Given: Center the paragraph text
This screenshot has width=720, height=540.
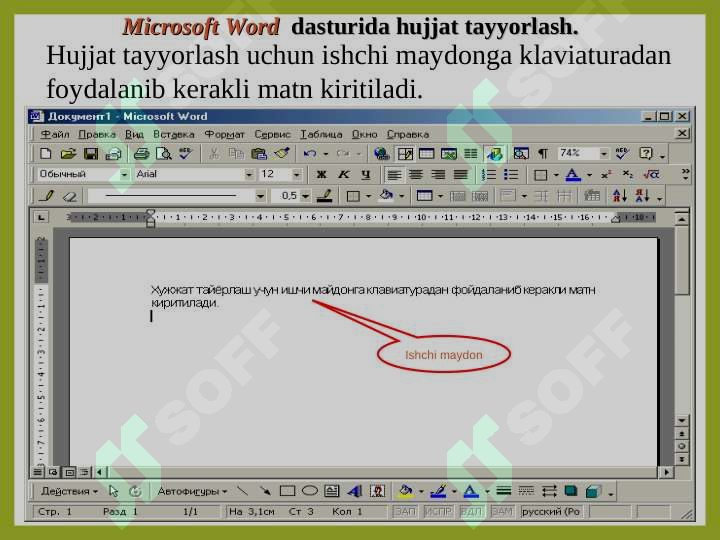Looking at the screenshot, I should [416, 174].
